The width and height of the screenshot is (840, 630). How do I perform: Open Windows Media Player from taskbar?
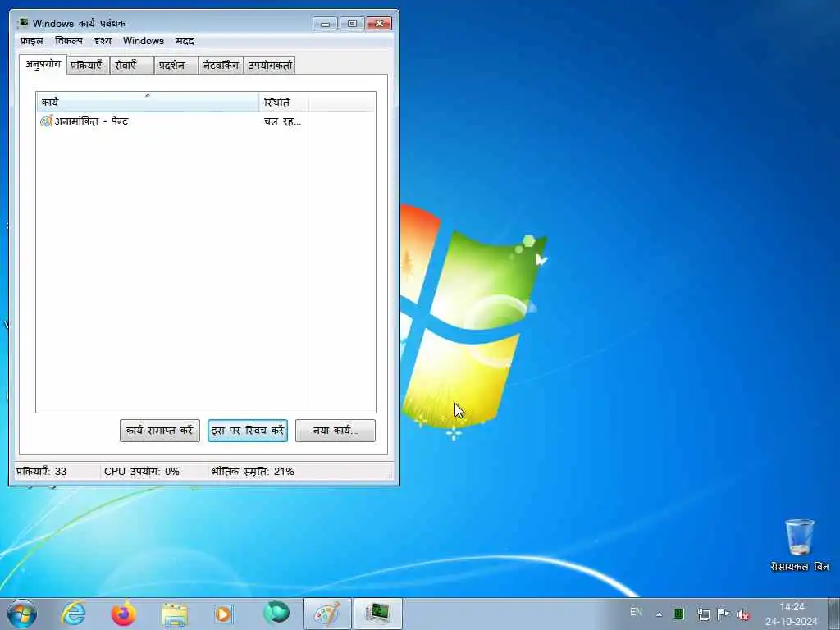(x=224, y=614)
